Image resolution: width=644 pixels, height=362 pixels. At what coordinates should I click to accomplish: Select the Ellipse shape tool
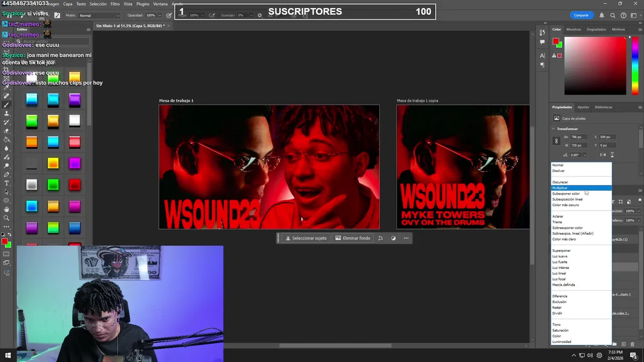click(7, 200)
